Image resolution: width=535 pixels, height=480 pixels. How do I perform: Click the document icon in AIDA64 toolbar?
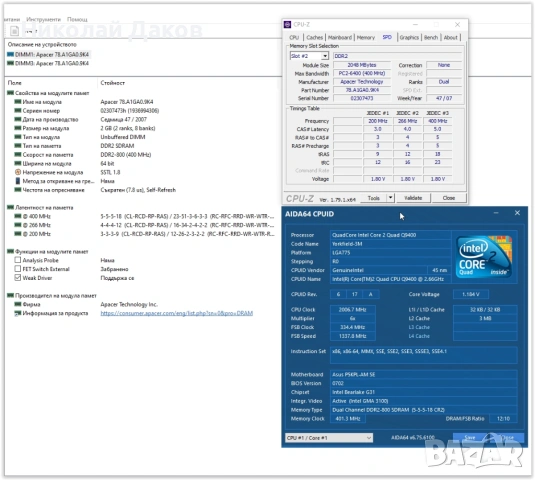coord(14,31)
